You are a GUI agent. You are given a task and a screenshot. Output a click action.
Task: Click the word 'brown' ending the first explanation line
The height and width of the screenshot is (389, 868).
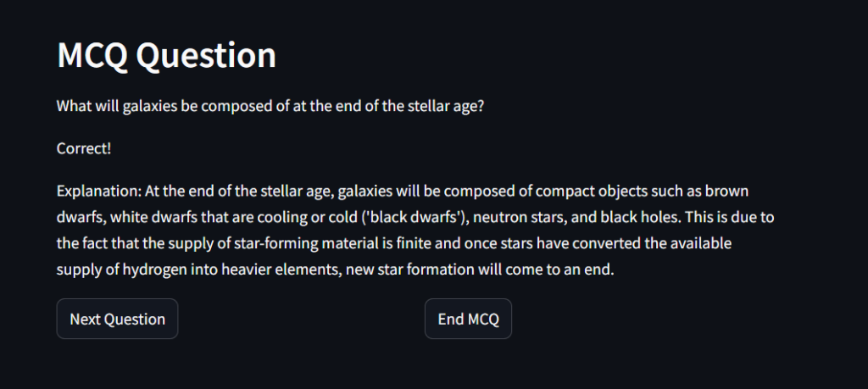tap(727, 192)
